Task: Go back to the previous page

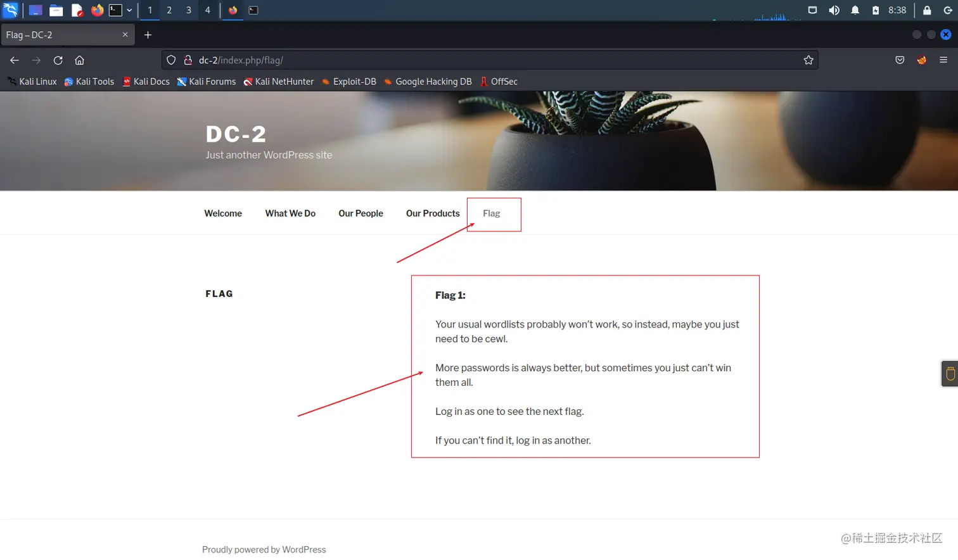Action: (x=15, y=60)
